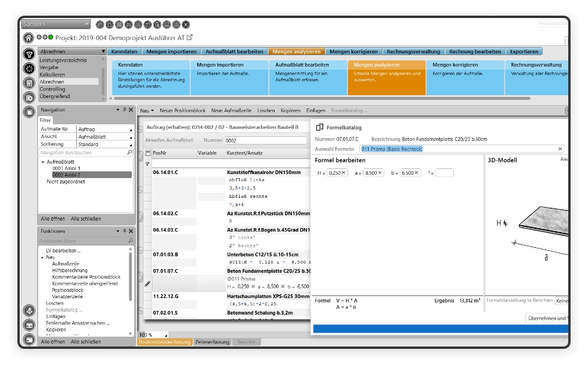Switch to Mengen korrigieren tab
This screenshot has width=588, height=368.
353,52
